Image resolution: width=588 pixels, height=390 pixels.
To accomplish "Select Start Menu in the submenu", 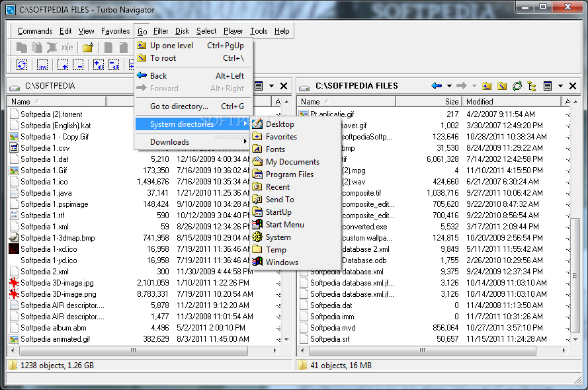I will [296, 225].
